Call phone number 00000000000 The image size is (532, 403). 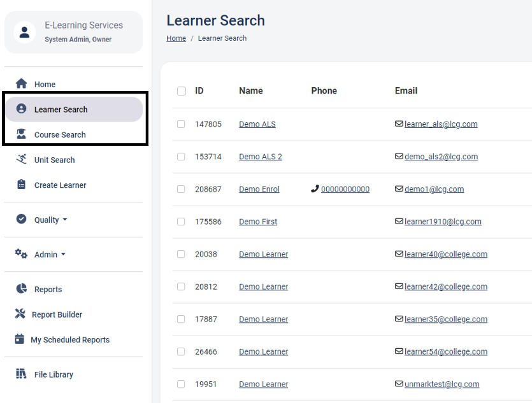[x=345, y=189]
